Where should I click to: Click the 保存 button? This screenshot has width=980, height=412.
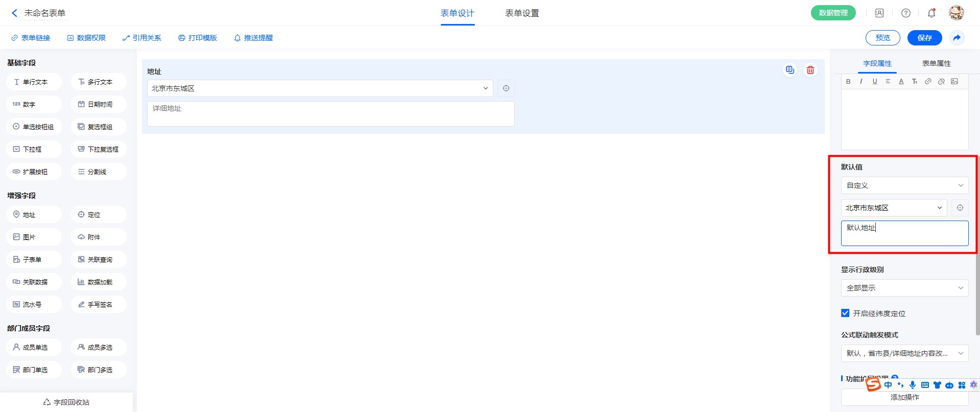(x=924, y=38)
